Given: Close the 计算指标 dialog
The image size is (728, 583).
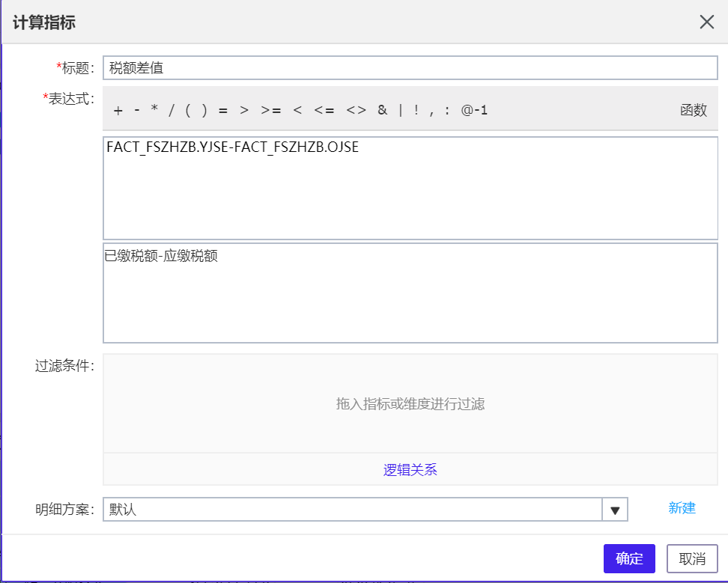Looking at the screenshot, I should (x=706, y=22).
